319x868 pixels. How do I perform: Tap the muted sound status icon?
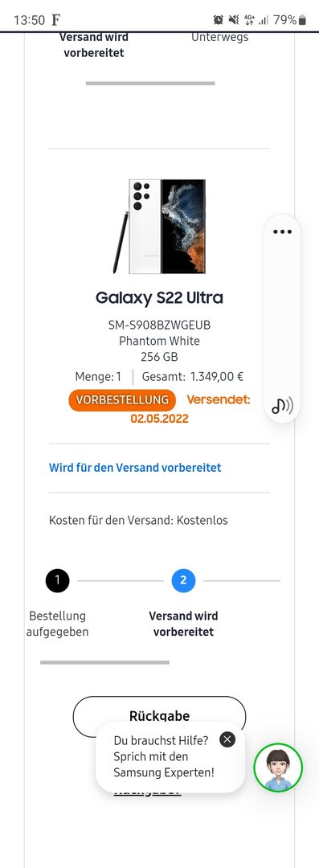(x=234, y=20)
